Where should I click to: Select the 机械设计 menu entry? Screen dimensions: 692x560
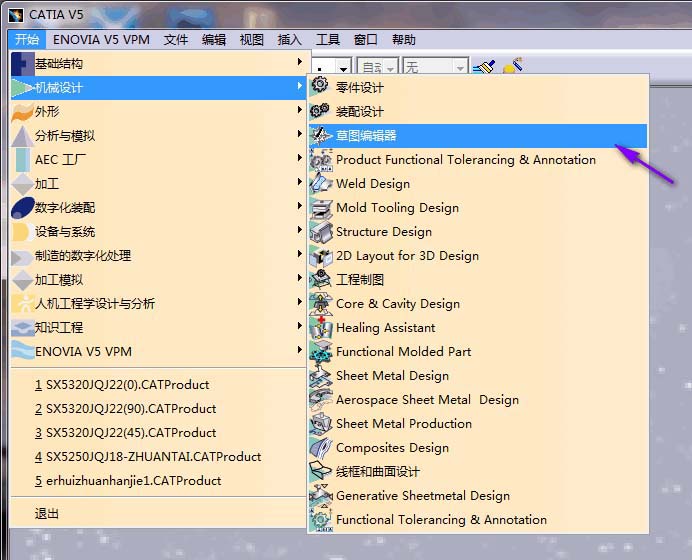coord(158,88)
